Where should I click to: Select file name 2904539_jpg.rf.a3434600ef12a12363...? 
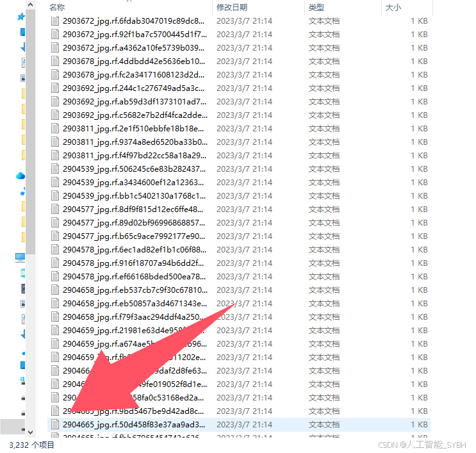(133, 183)
